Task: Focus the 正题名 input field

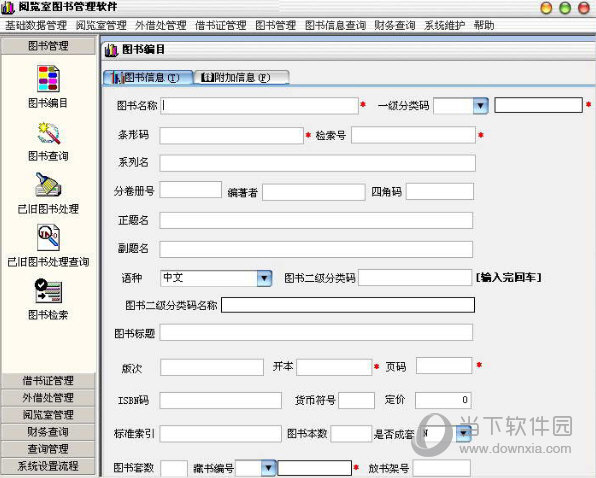Action: point(316,220)
